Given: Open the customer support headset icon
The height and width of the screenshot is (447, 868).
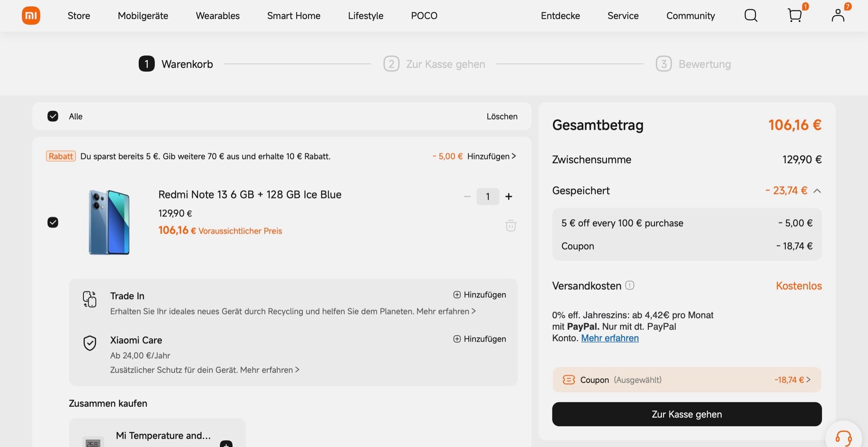Looking at the screenshot, I should [x=843, y=437].
